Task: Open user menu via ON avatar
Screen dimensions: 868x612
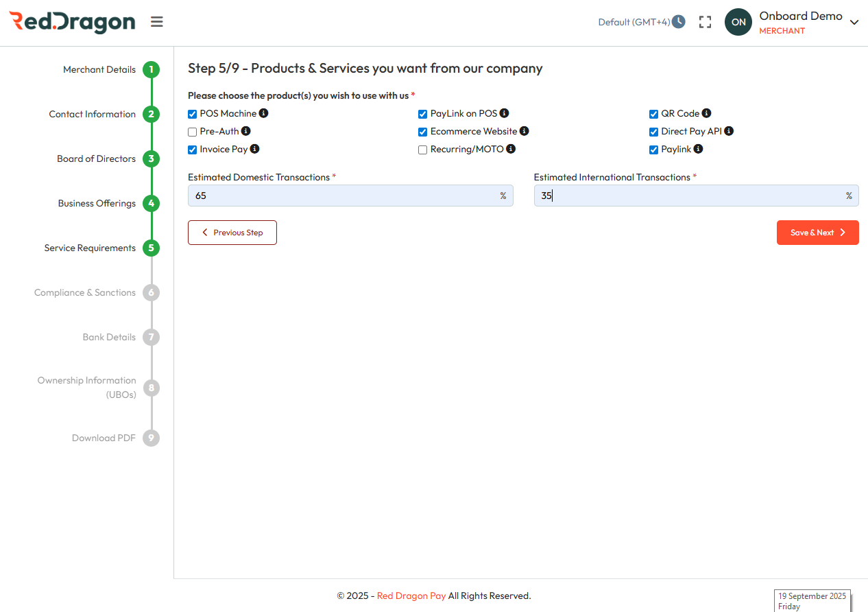Action: coord(738,22)
